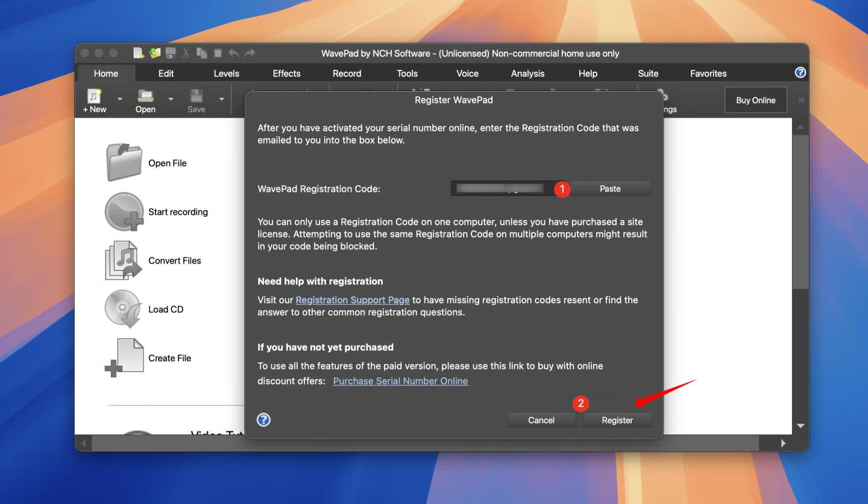
Task: Click the Convert Files label
Action: (175, 260)
